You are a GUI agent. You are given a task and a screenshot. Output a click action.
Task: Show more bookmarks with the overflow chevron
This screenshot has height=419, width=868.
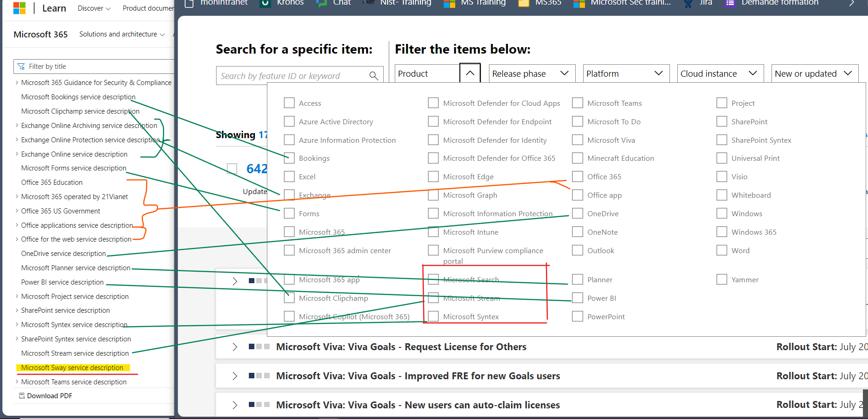[x=852, y=3]
